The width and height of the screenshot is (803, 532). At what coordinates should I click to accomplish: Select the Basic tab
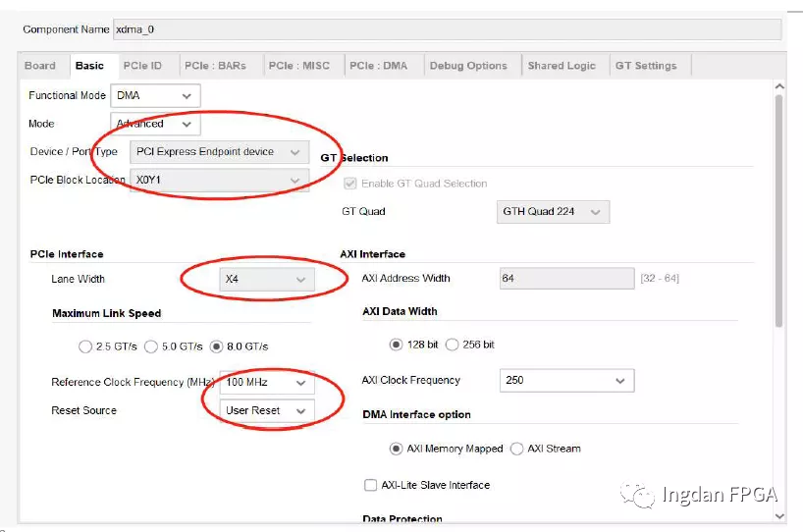[x=89, y=66]
